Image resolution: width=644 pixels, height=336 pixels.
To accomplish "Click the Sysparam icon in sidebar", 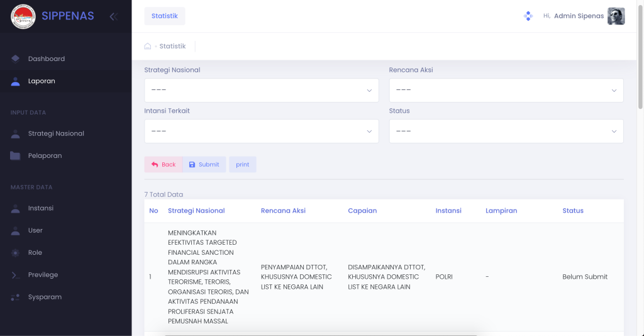I will click(x=15, y=297).
